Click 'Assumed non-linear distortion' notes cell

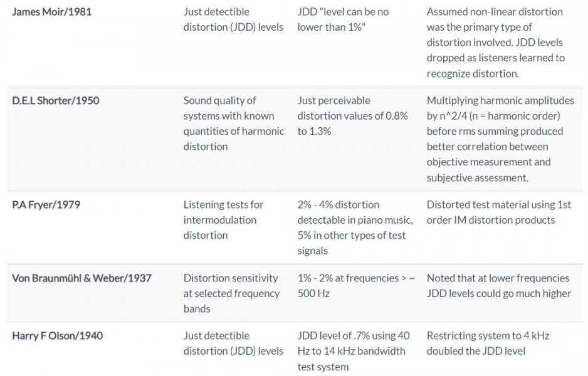[496, 43]
